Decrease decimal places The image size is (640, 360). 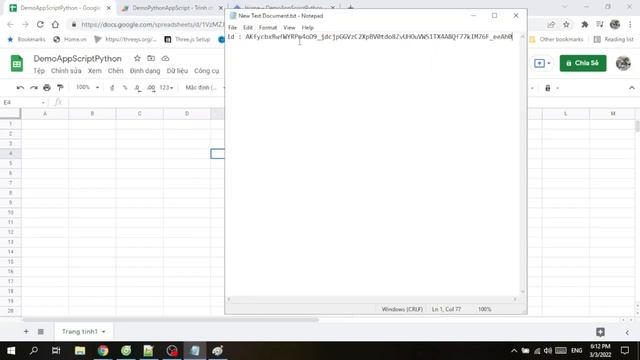138,88
